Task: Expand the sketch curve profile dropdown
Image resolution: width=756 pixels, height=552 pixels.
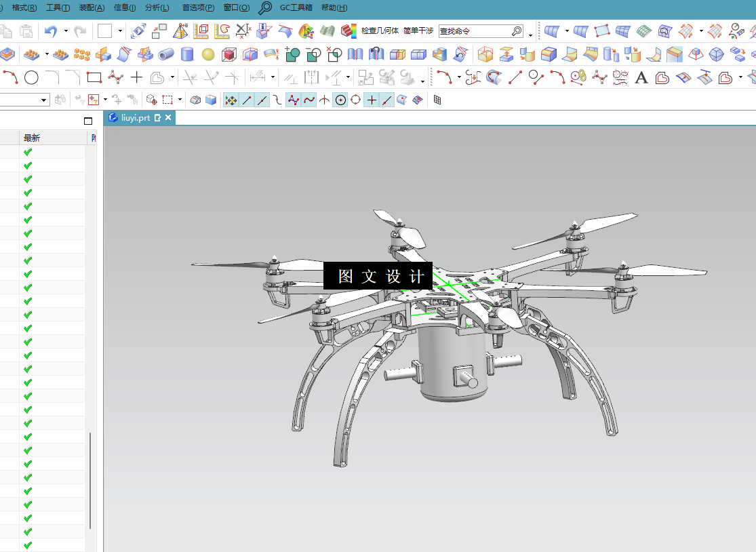Action: (x=172, y=77)
